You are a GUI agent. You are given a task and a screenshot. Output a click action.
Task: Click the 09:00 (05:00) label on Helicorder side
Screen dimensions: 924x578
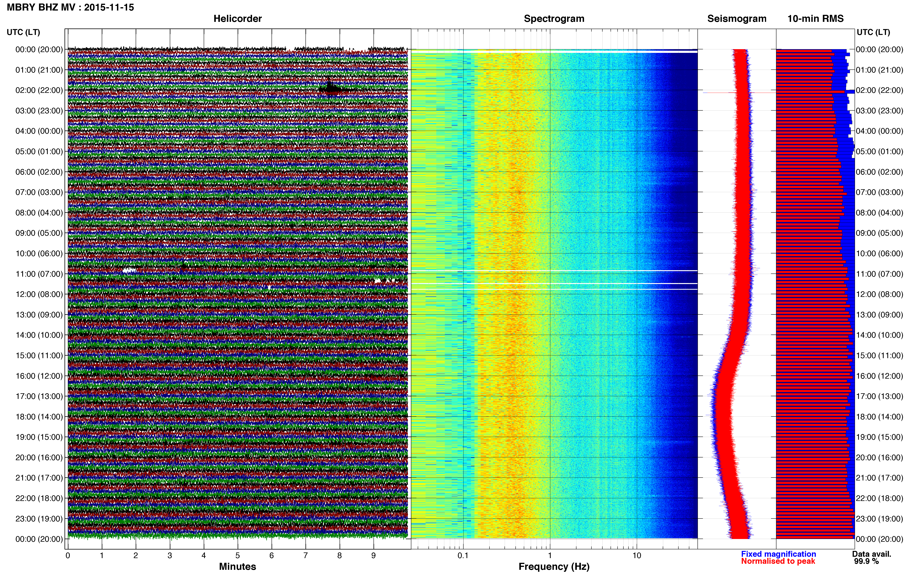point(39,233)
